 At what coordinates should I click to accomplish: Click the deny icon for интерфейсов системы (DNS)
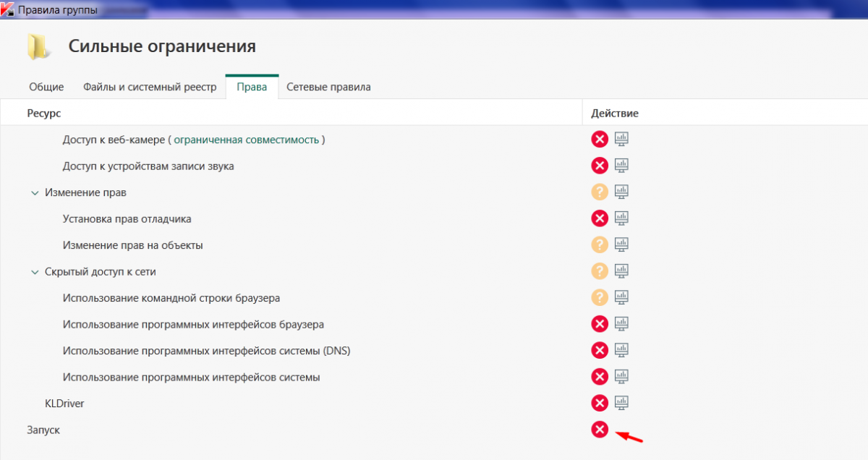[x=600, y=350]
